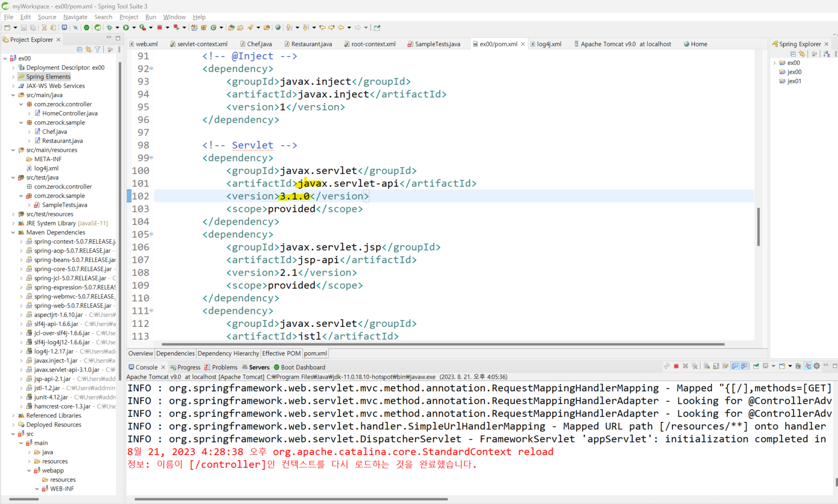
Task: Open the Window menu
Action: [174, 17]
